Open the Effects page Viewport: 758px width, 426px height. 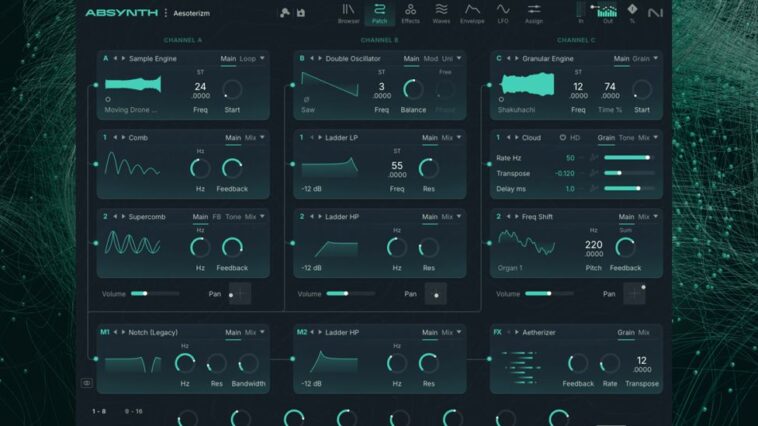[410, 14]
